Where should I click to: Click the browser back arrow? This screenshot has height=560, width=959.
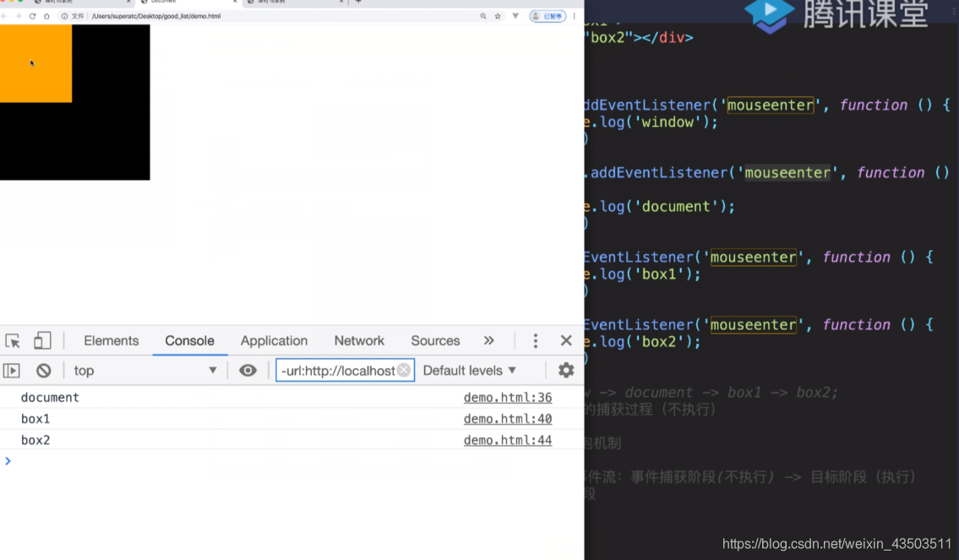coord(4,16)
